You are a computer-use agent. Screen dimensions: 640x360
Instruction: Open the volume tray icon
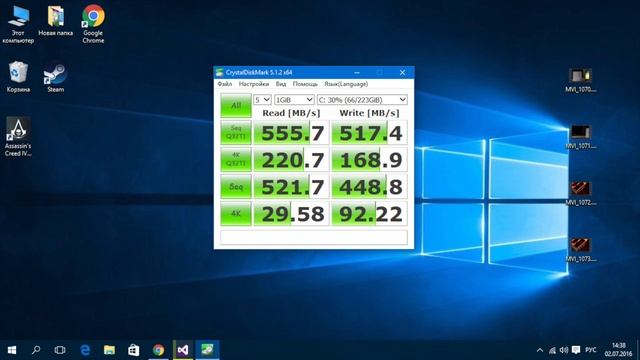point(564,350)
